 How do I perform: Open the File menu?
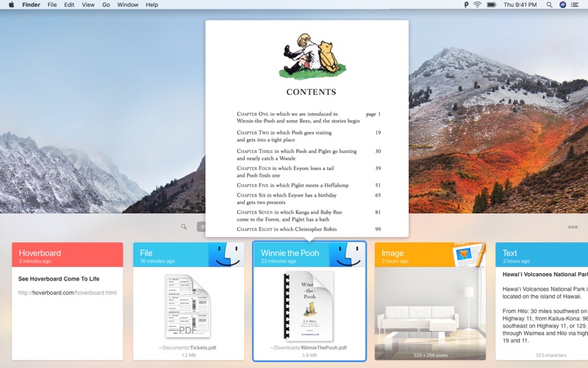coord(52,5)
